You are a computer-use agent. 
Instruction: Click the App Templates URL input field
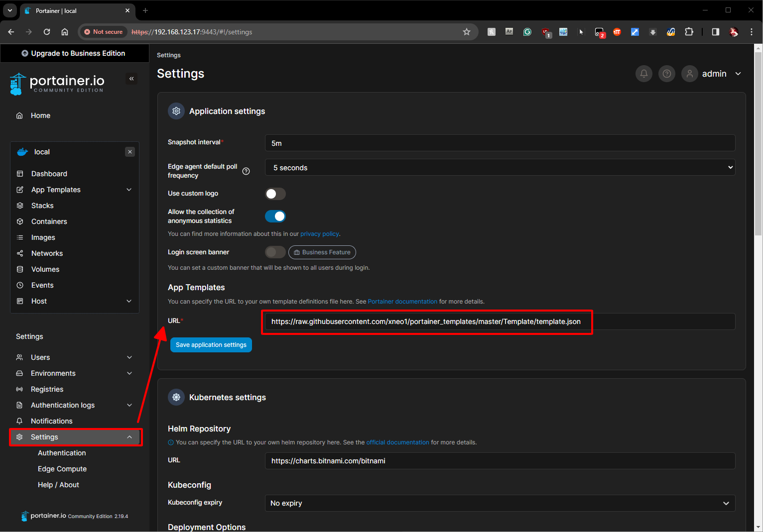[x=500, y=321]
